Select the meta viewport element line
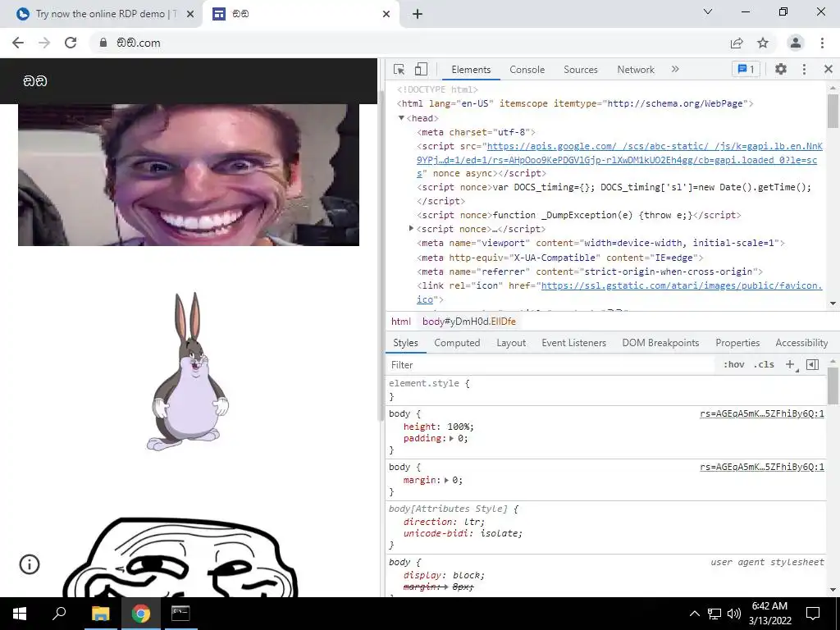The width and height of the screenshot is (840, 630). point(600,243)
